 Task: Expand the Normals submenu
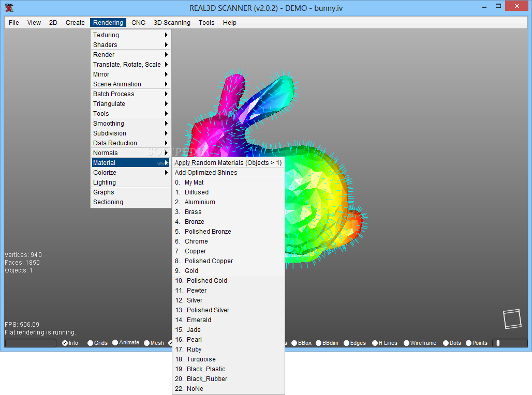[130, 153]
